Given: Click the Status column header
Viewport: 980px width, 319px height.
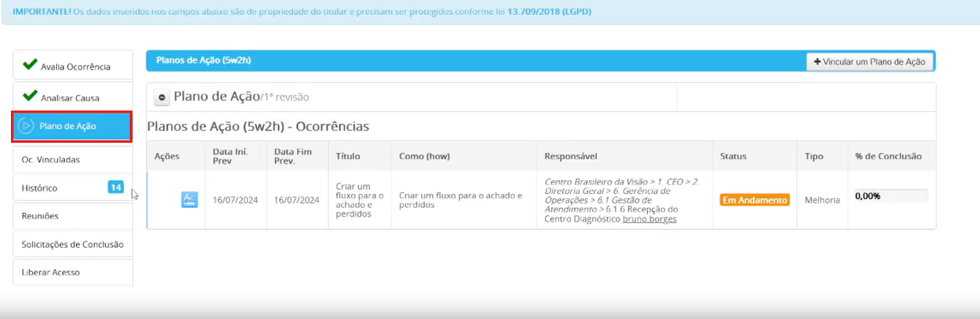Looking at the screenshot, I should 733,156.
